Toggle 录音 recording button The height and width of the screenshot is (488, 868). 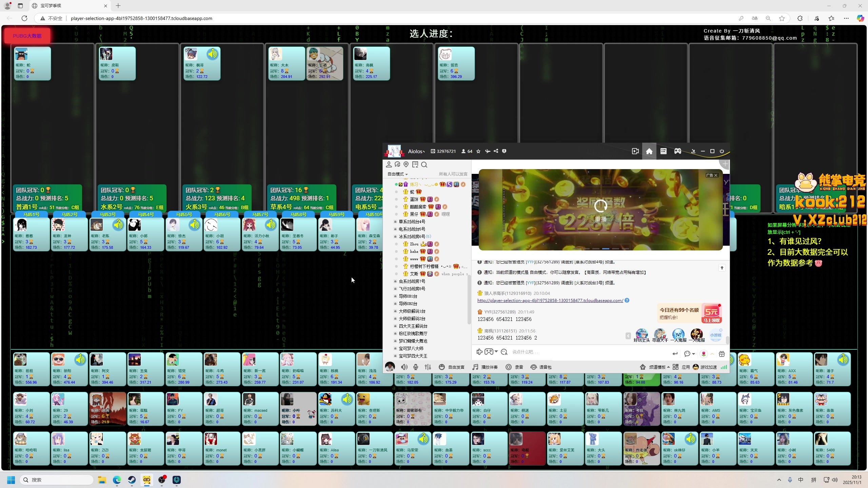click(514, 367)
